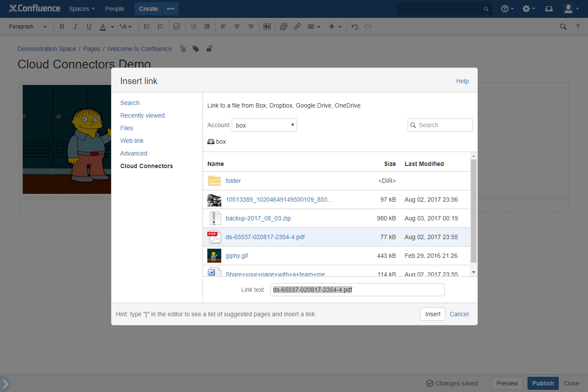Open the People menu
This screenshot has width=588, height=392.
coord(115,9)
